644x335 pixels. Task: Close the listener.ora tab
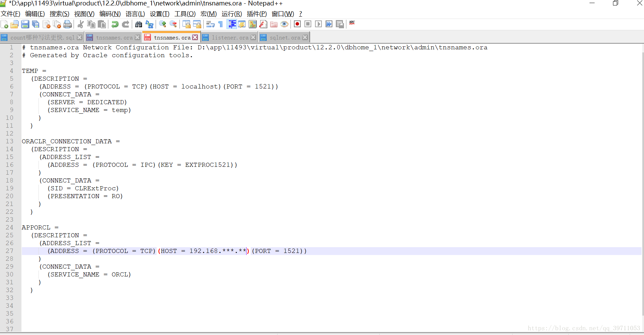tap(253, 37)
